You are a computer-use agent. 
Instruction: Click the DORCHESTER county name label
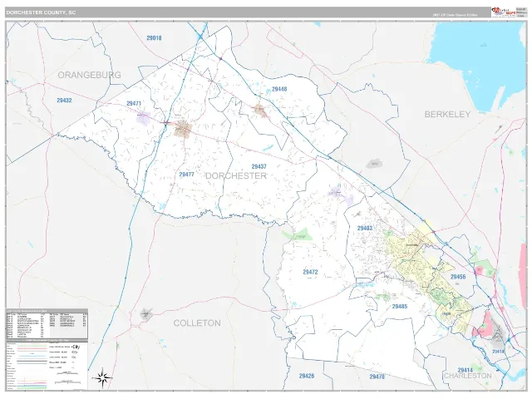click(x=236, y=175)
